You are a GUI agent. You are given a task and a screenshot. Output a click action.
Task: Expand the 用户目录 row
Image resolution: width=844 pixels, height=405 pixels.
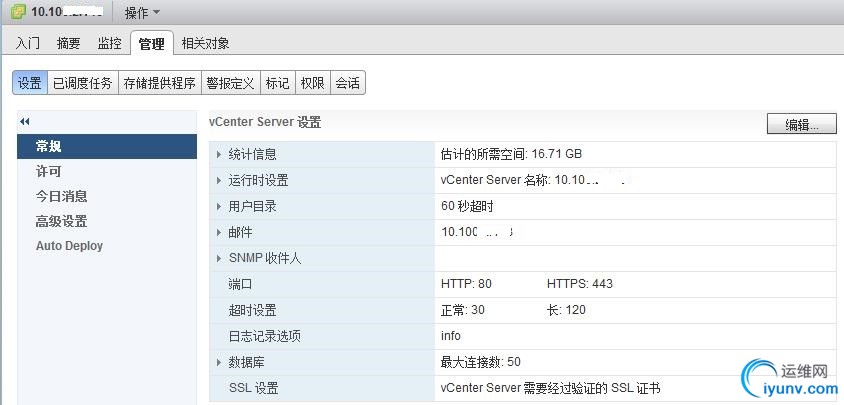pyautogui.click(x=219, y=206)
